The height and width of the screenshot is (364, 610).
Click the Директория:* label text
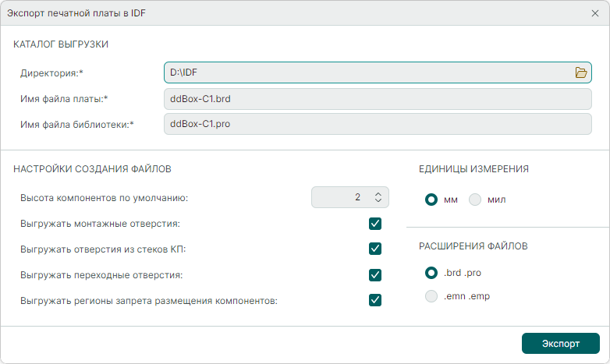(x=51, y=73)
